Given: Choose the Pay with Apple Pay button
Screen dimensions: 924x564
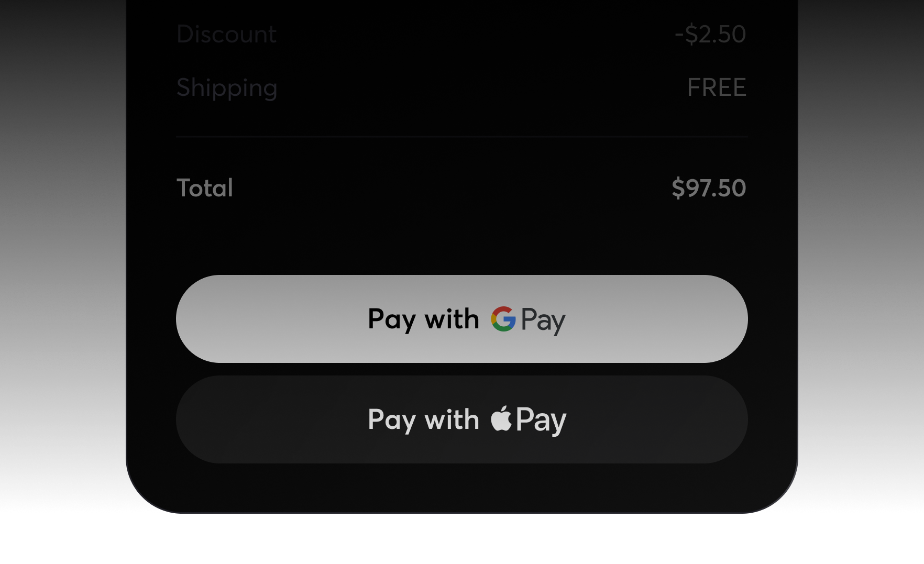Looking at the screenshot, I should (462, 419).
